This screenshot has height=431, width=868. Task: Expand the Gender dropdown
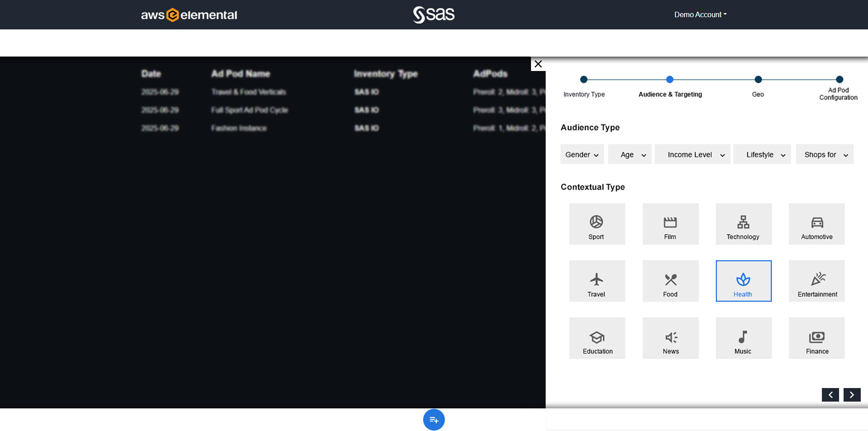[x=582, y=155]
